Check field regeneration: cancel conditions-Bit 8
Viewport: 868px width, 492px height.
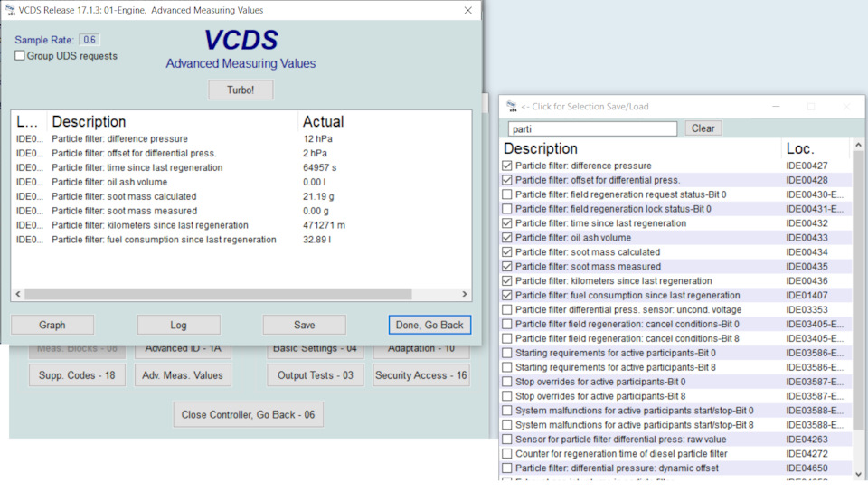[507, 338]
